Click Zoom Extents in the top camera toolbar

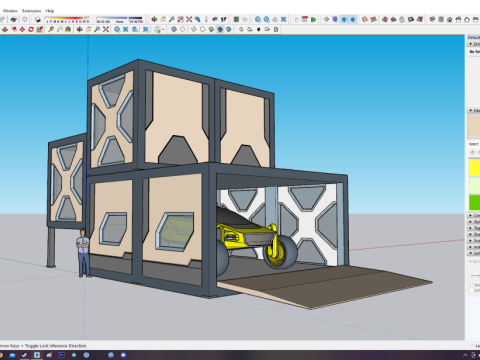point(189,19)
